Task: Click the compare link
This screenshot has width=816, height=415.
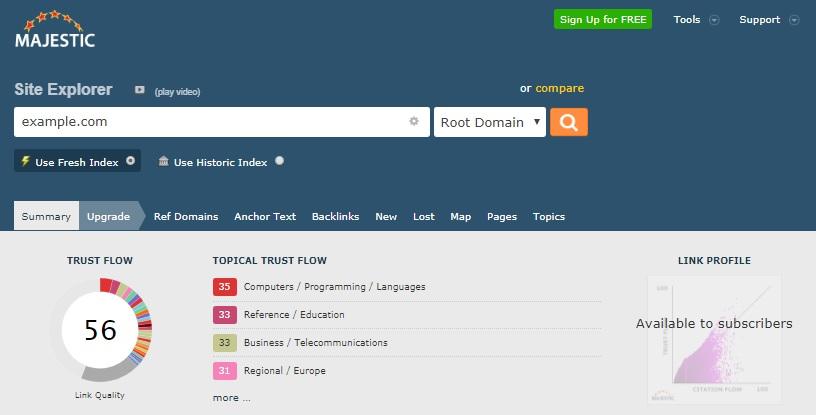Action: pyautogui.click(x=559, y=88)
